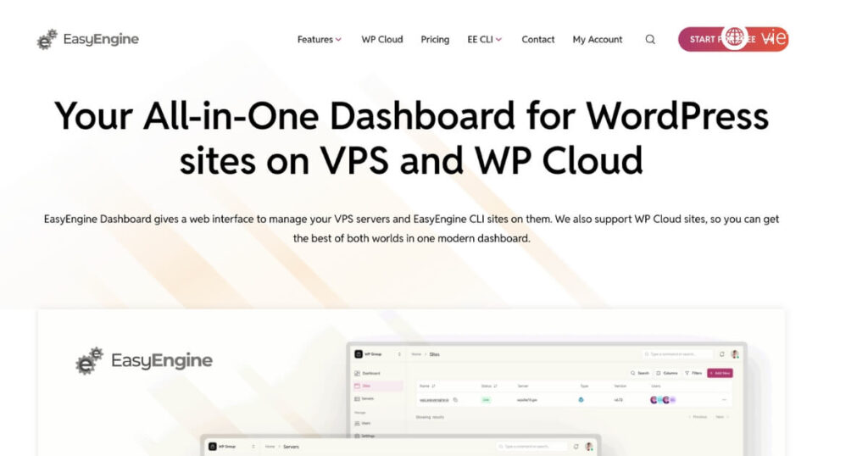Viewport: 868px width, 456px height.
Task: Sort by Name column in Sites preview
Action: pyautogui.click(x=427, y=386)
